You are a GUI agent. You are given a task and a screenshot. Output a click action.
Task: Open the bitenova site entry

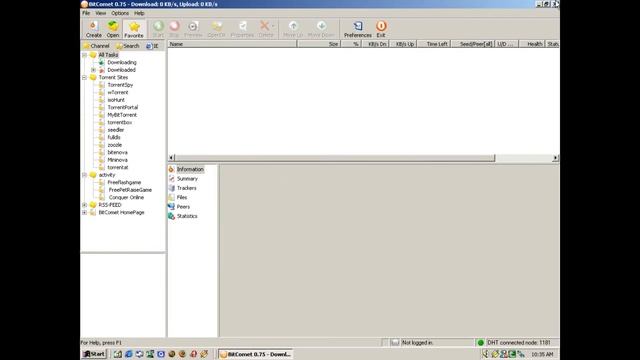(x=117, y=152)
